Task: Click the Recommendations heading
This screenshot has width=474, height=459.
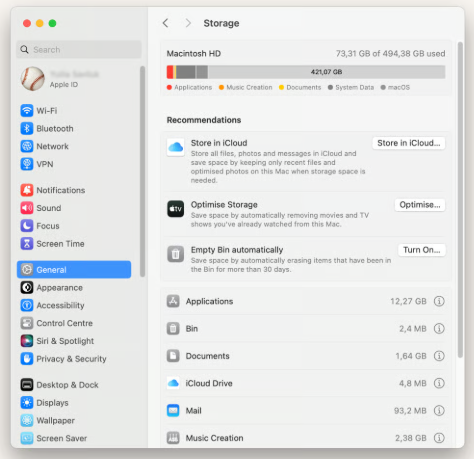Action: pyautogui.click(x=204, y=120)
